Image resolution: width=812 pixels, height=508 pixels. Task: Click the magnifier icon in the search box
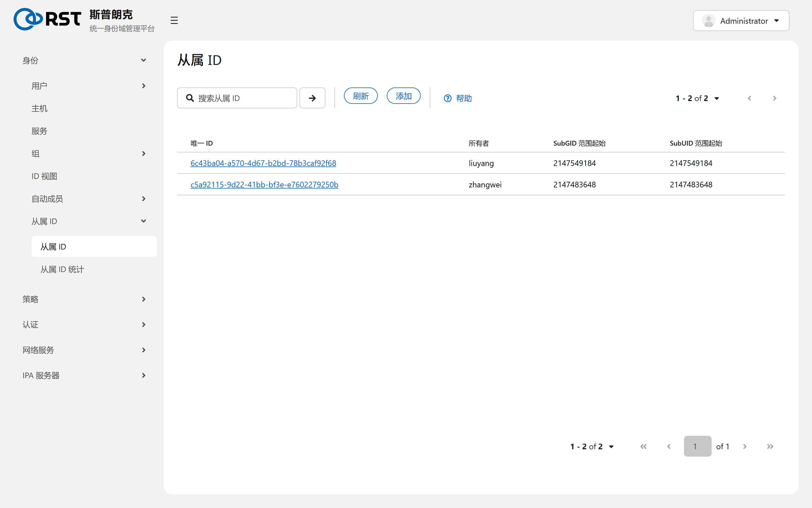point(190,98)
